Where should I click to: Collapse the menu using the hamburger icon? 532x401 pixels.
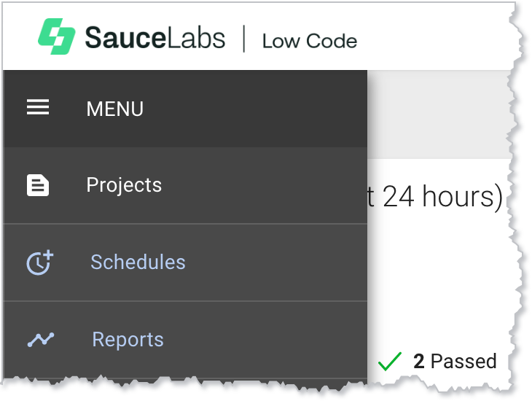[38, 108]
